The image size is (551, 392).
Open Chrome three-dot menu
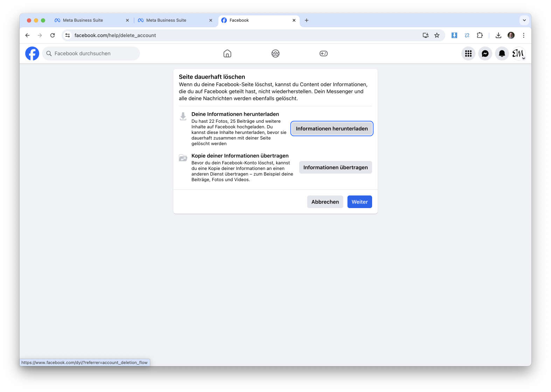(524, 35)
